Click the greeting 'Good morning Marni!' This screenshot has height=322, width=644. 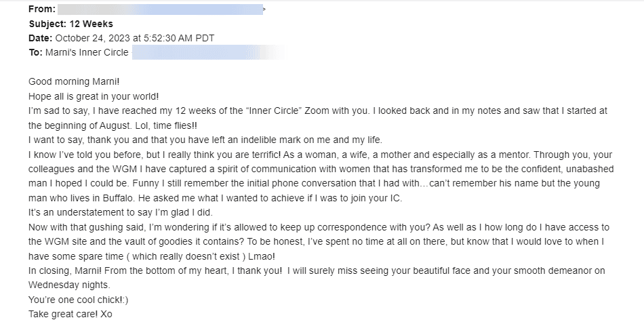coord(74,82)
